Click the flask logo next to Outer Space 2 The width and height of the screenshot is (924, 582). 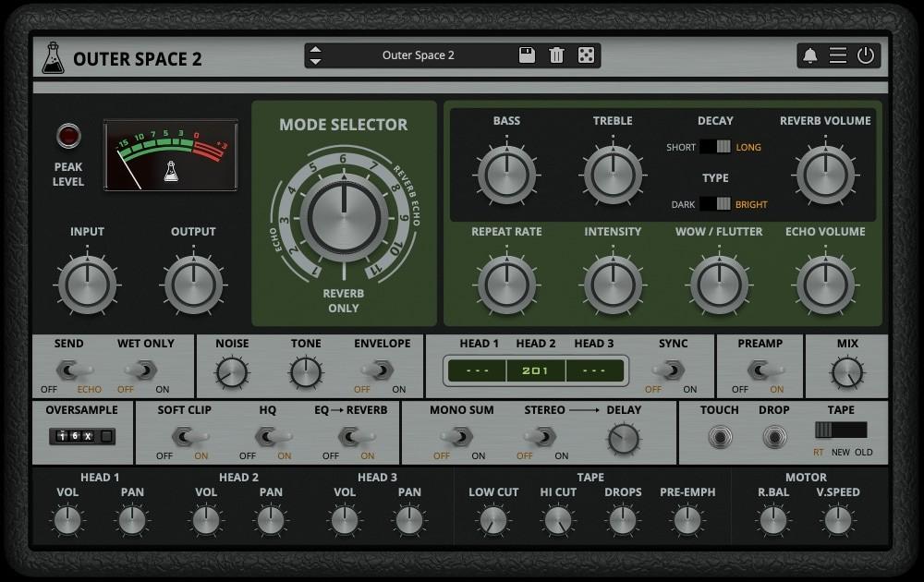(54, 57)
